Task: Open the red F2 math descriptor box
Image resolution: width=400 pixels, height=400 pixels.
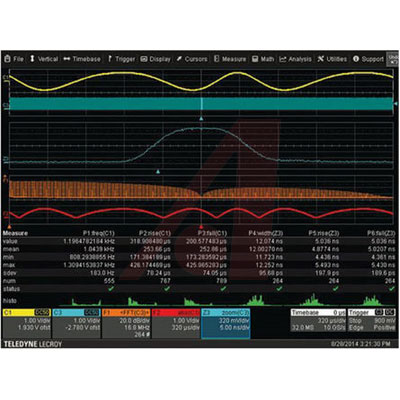Action: (x=176, y=323)
